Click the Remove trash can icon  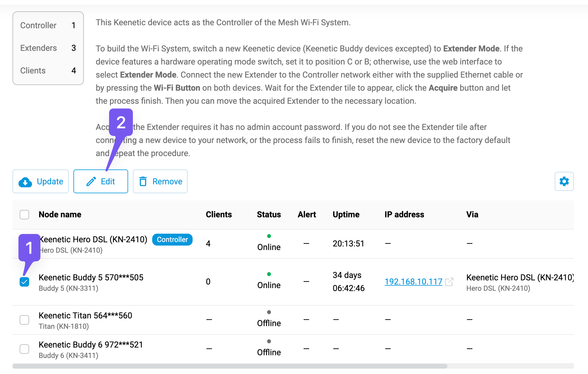pos(143,181)
